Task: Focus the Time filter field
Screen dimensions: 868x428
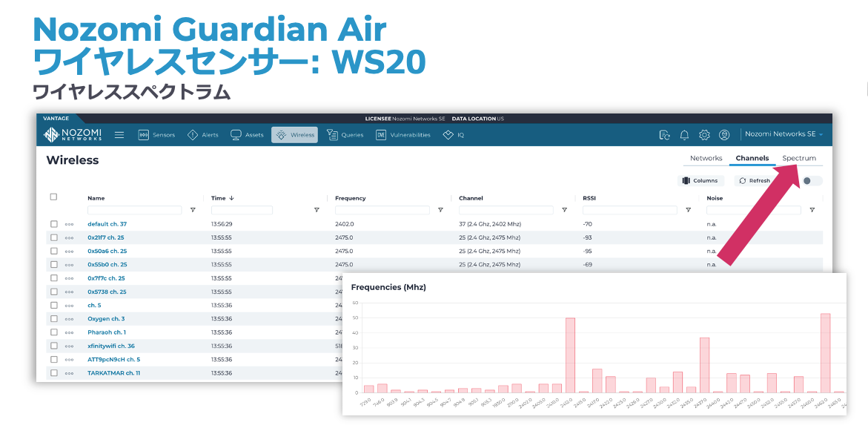Action: 242,211
